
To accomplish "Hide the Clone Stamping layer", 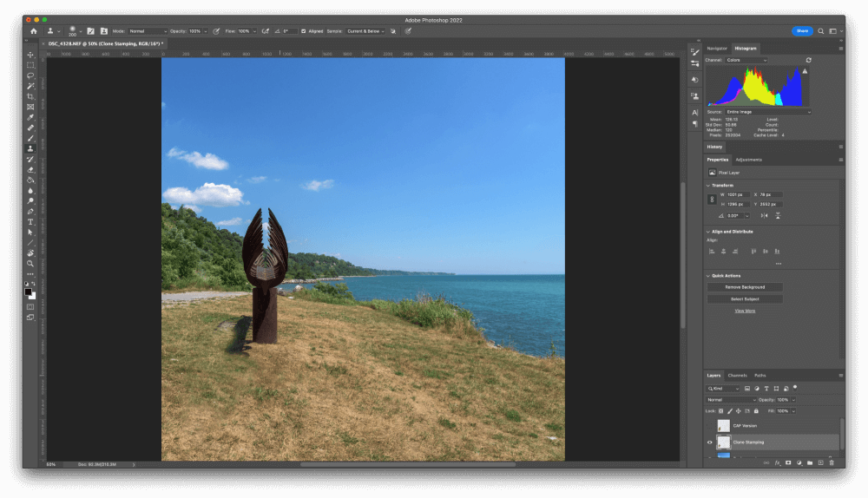I will pos(709,442).
